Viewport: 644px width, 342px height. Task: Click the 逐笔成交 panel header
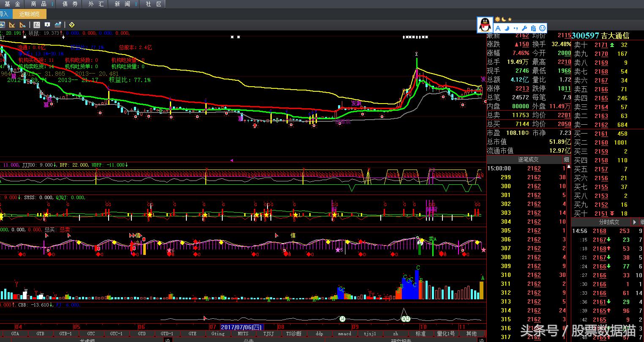click(x=528, y=159)
